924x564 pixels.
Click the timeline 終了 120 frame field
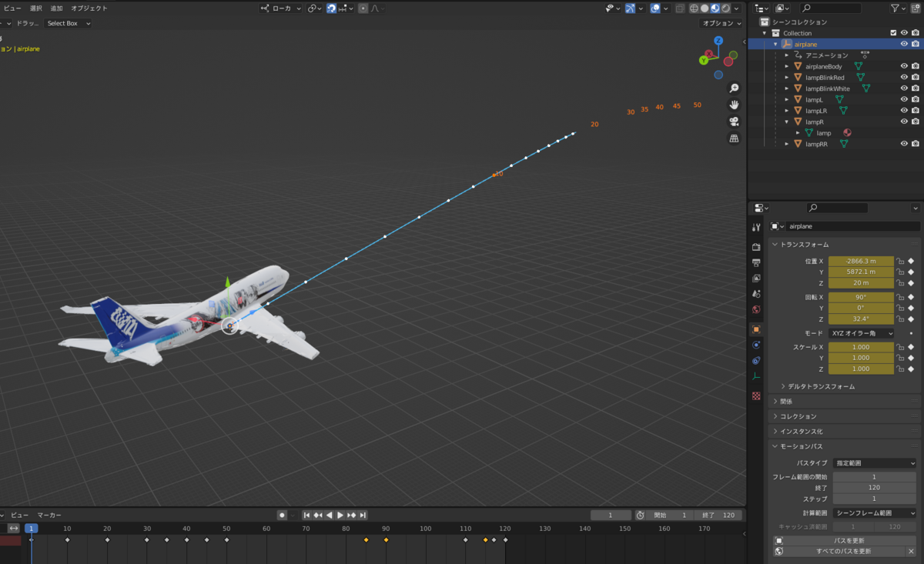(718, 515)
